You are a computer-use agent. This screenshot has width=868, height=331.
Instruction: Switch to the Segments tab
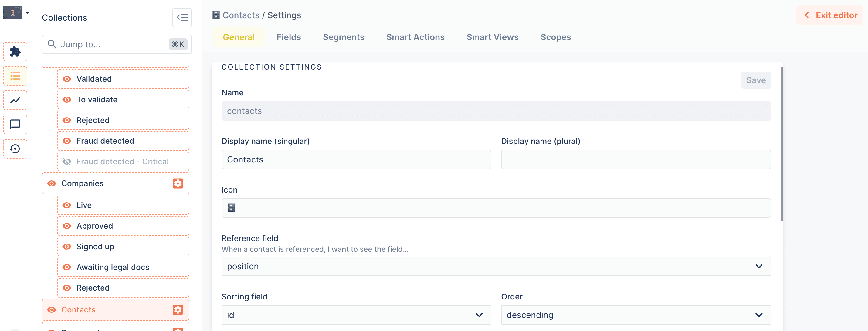(343, 37)
